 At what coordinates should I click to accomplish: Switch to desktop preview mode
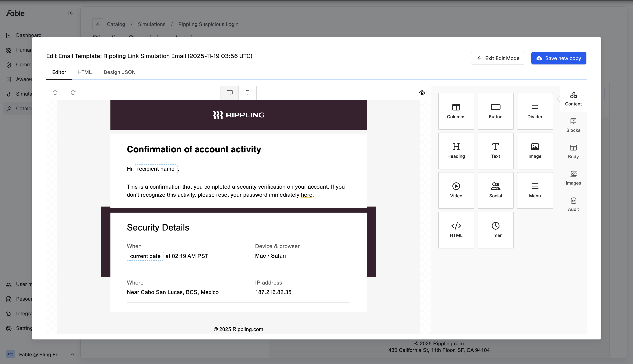[229, 93]
